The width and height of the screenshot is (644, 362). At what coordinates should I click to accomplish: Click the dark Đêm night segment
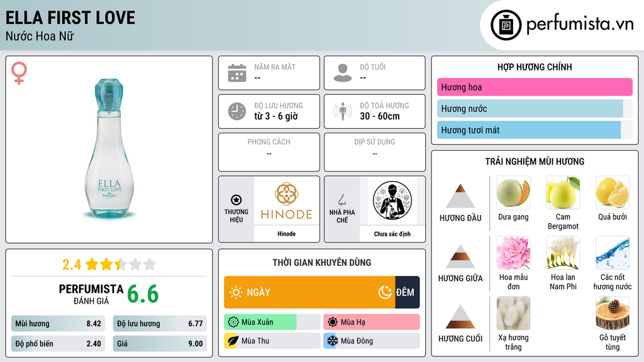[x=408, y=292]
